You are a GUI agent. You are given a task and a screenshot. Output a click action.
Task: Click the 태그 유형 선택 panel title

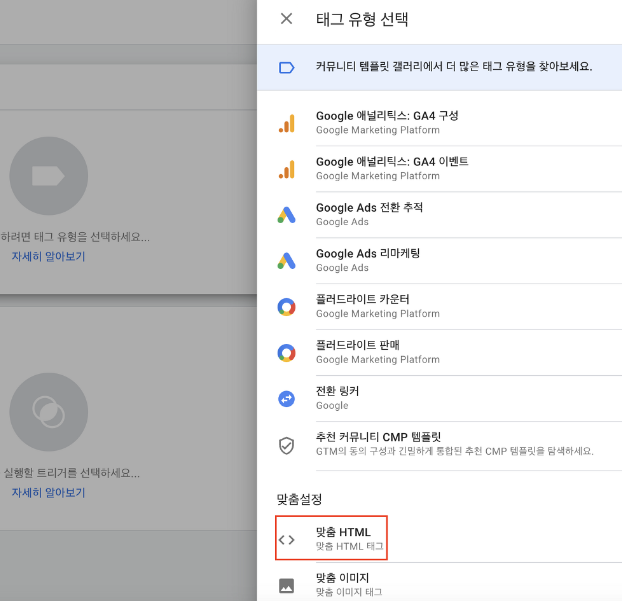click(x=362, y=19)
